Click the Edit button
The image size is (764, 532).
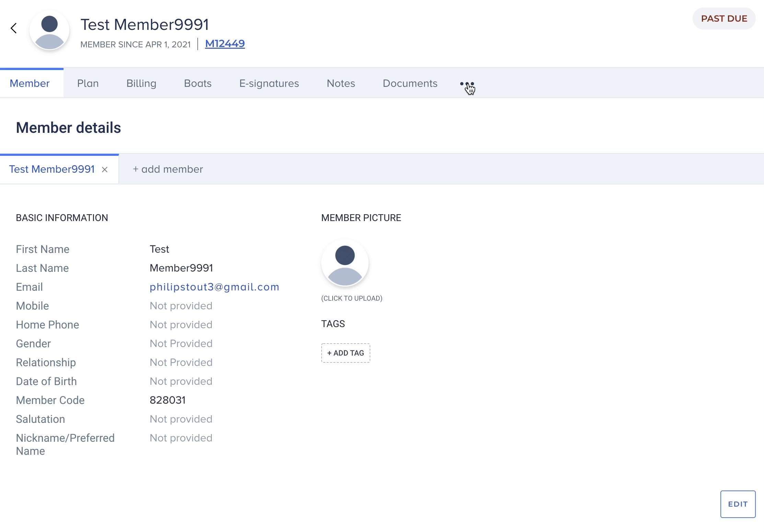738,504
